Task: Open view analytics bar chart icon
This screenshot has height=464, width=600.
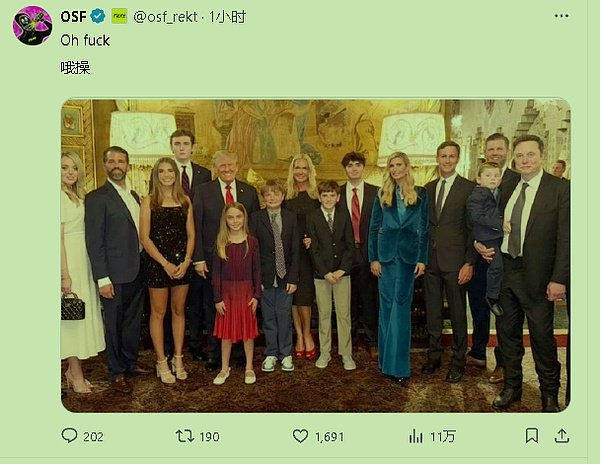Action: point(416,436)
